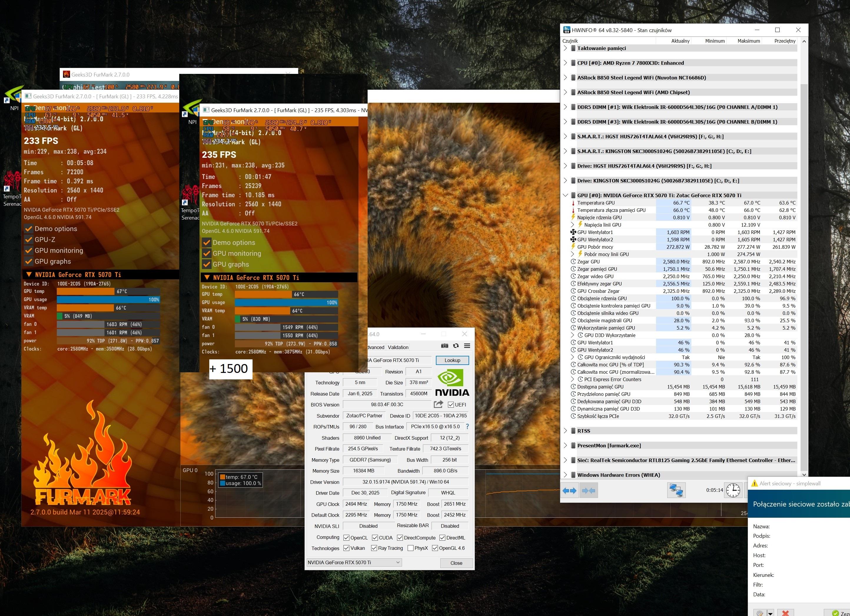Screen dimensions: 850x616
Task: Click the bus interface question mark
Action: coord(467,426)
